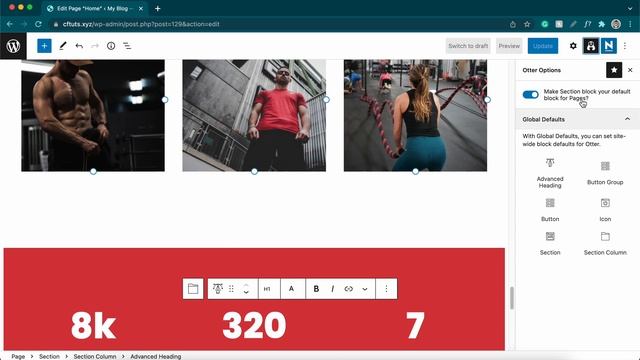Screen dimensions: 640x360
Task: Select the pencil edit tool
Action: coord(62,46)
